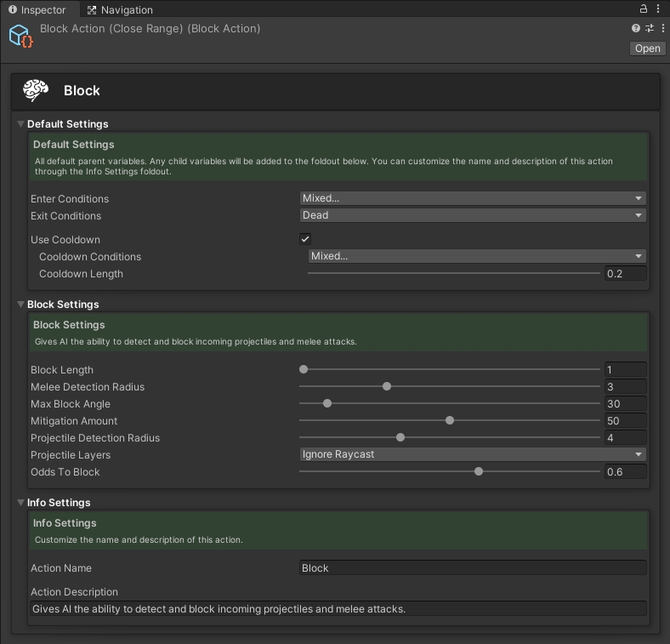
Task: Click the Action Name text field
Action: pos(473,568)
